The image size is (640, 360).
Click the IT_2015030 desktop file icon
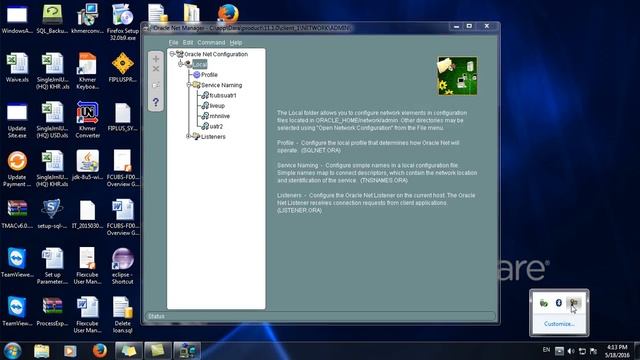(x=87, y=214)
